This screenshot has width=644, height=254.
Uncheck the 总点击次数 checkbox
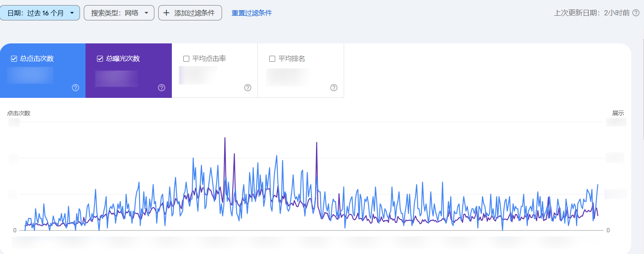(x=13, y=58)
